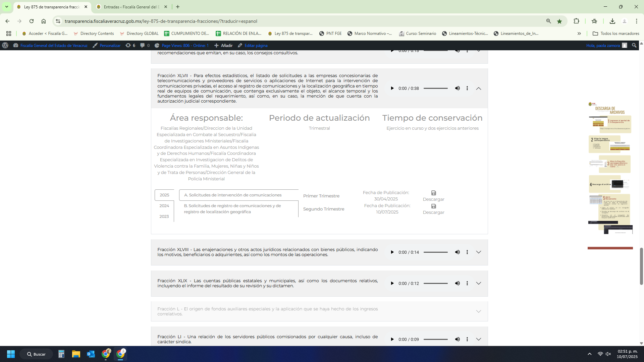Play audio for Fracción XLVII
Image resolution: width=644 pixels, height=362 pixels.
click(392, 88)
